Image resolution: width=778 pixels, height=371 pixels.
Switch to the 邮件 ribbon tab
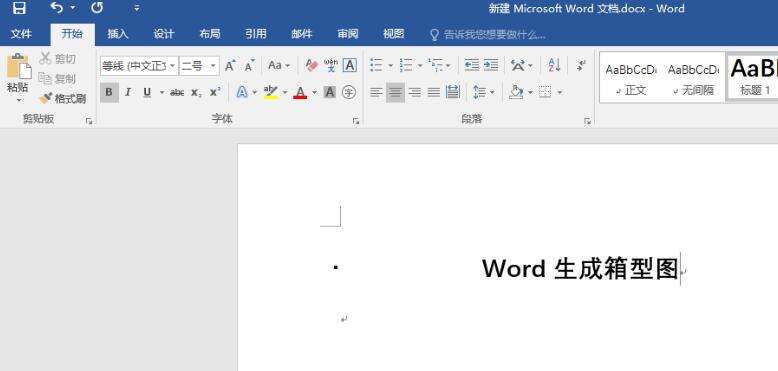click(302, 34)
